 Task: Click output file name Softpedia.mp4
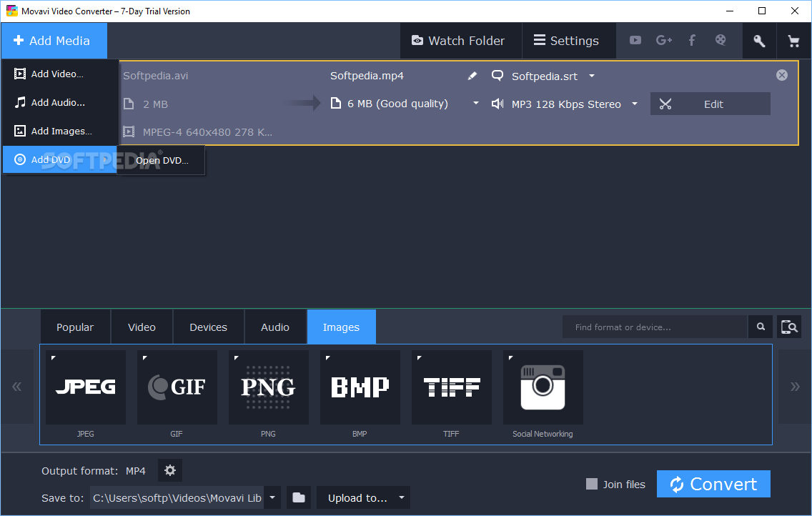367,76
